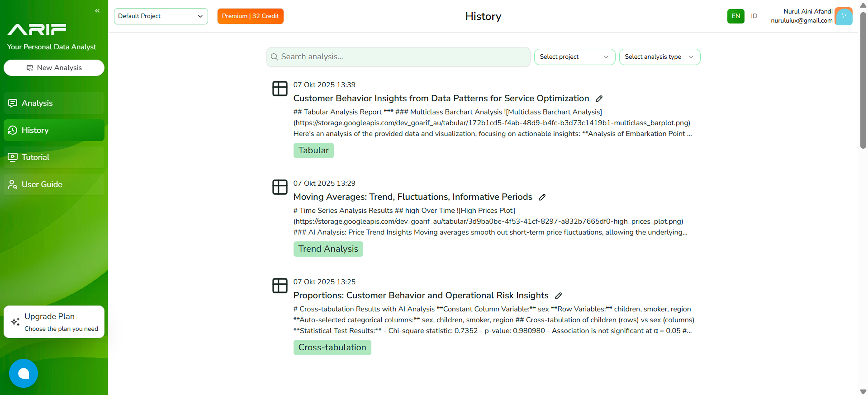
Task: Open the Tutorial sidebar item
Action: click(x=54, y=157)
